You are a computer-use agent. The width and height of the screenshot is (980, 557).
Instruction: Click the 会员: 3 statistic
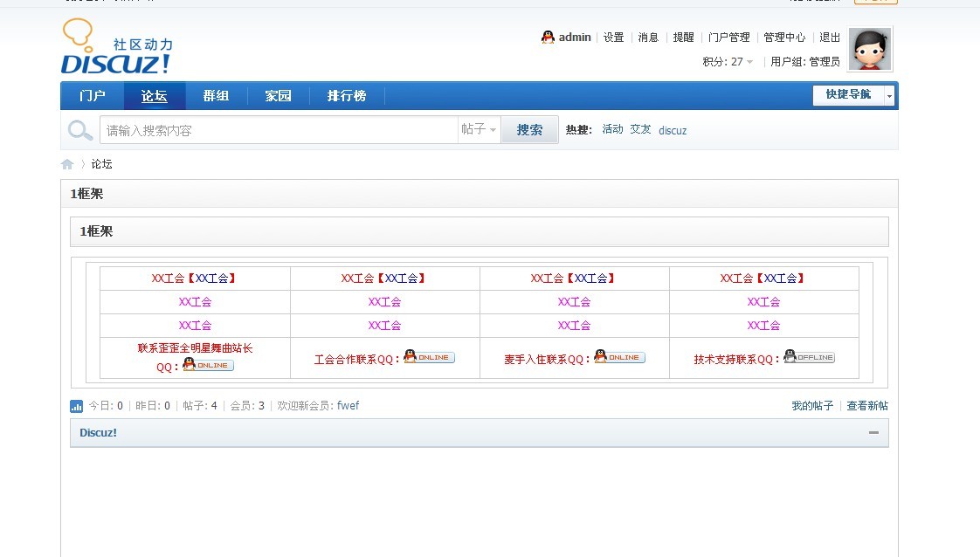click(x=247, y=406)
